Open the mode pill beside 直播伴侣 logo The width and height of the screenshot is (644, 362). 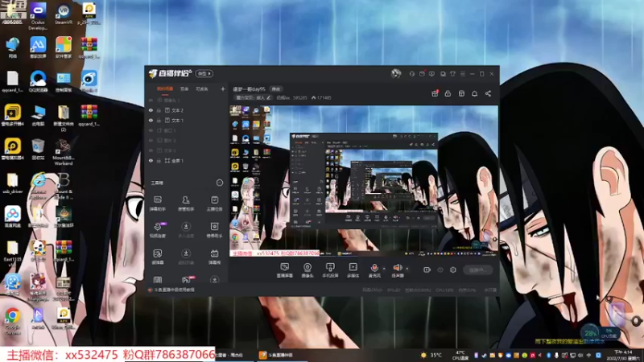coord(204,73)
